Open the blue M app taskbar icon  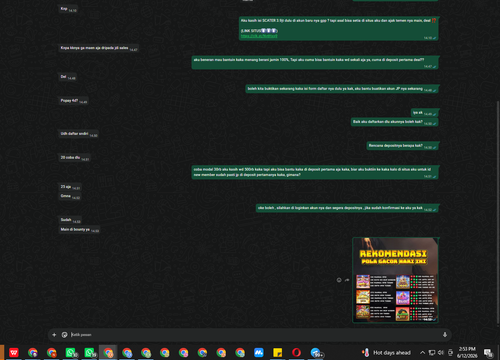point(259,352)
